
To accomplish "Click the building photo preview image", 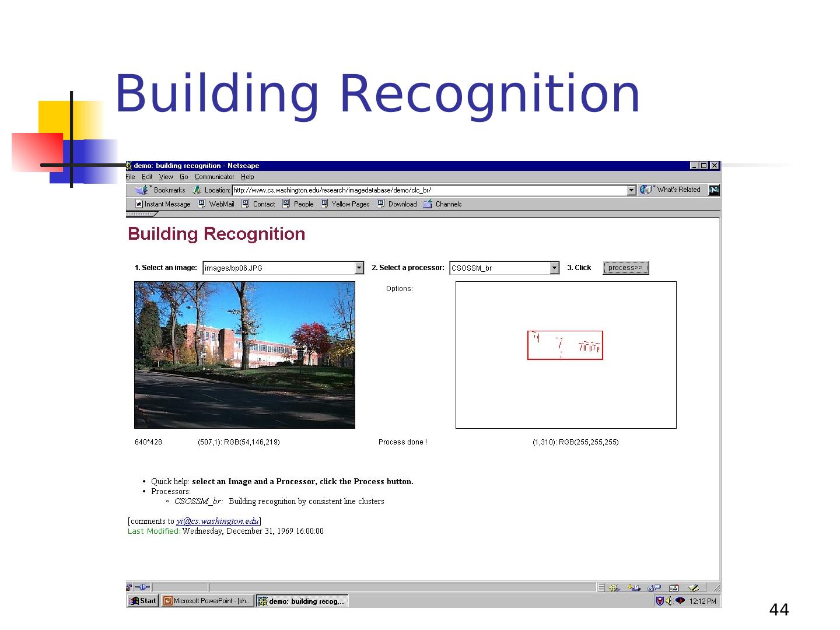I will tap(244, 355).
